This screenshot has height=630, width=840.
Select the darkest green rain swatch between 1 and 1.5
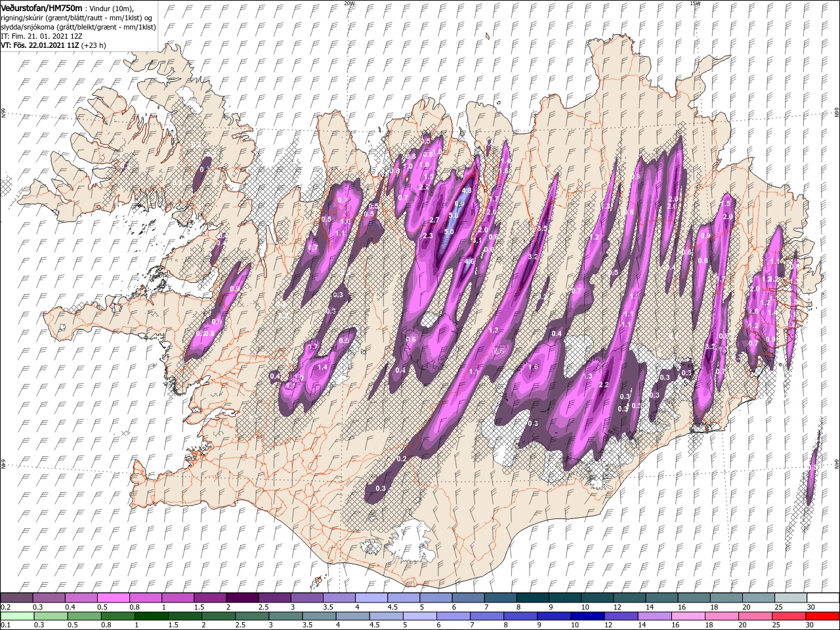152,616
